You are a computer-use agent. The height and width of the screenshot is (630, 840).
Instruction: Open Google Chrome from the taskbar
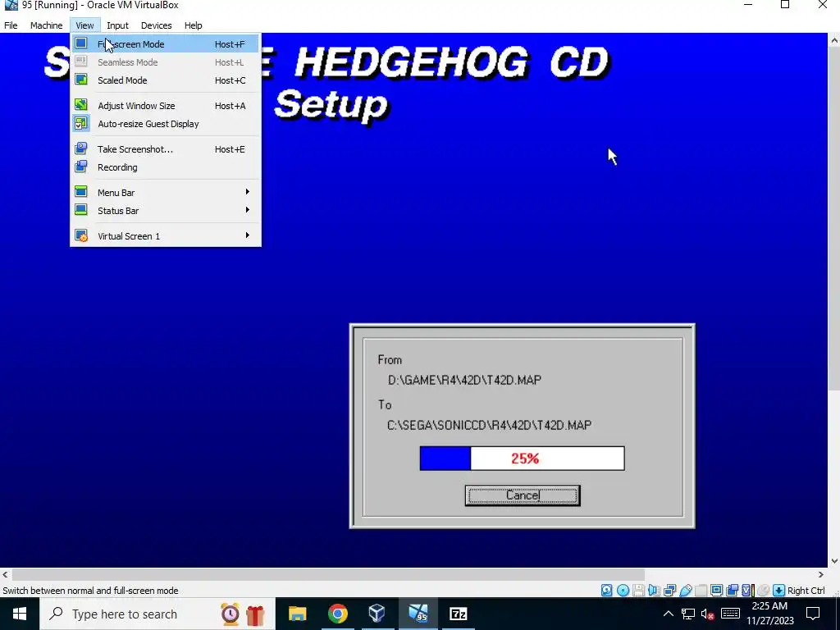pyautogui.click(x=337, y=614)
